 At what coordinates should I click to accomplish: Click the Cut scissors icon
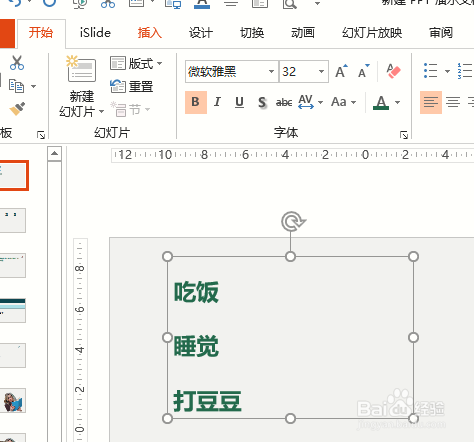tap(17, 63)
